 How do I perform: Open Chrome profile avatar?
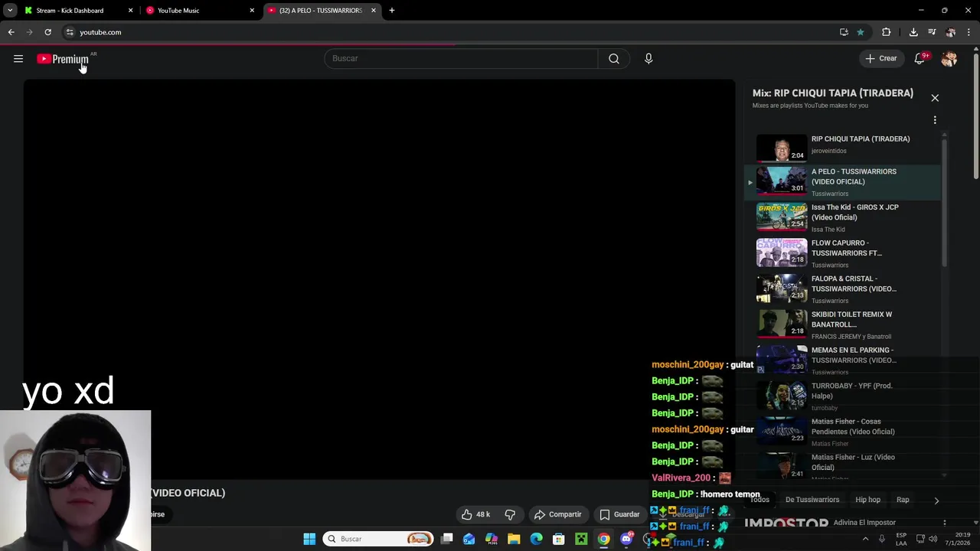(951, 32)
